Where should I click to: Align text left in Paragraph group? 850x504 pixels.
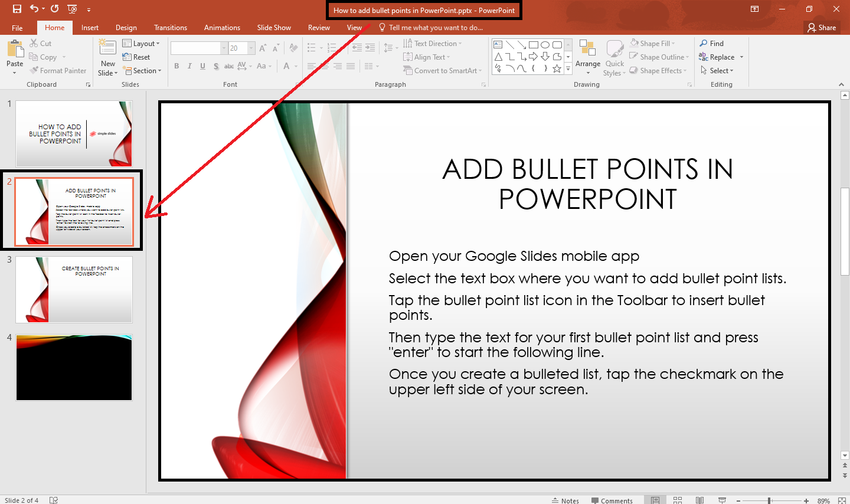[312, 66]
